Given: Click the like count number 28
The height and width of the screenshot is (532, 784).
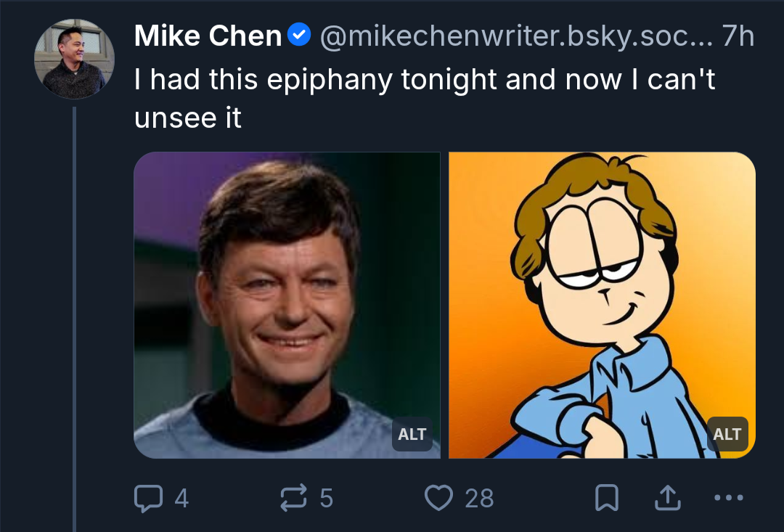Looking at the screenshot, I should click(x=479, y=499).
